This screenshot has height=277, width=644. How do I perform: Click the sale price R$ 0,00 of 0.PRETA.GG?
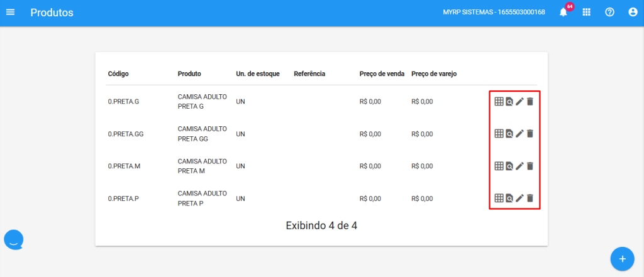370,134
